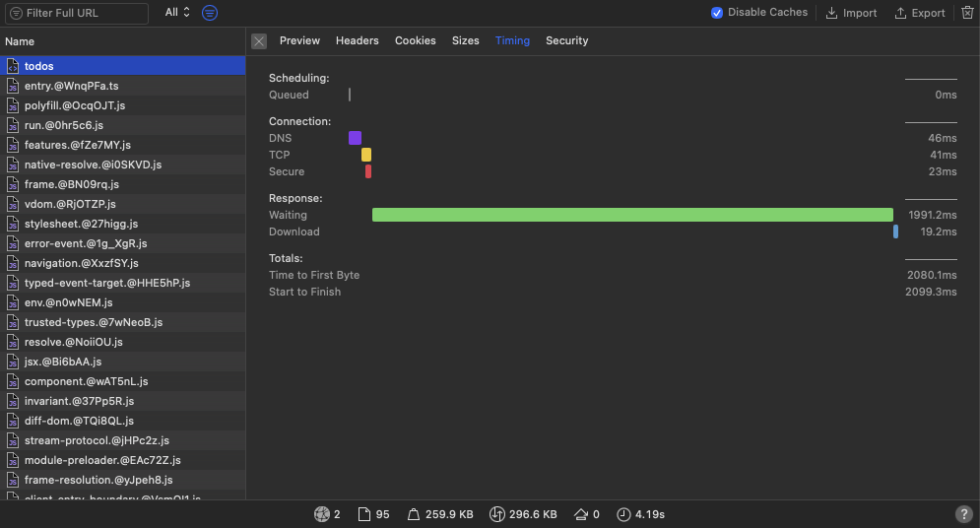Screen dimensions: 980x528
Task: Click the help question mark icon
Action: tap(963, 514)
